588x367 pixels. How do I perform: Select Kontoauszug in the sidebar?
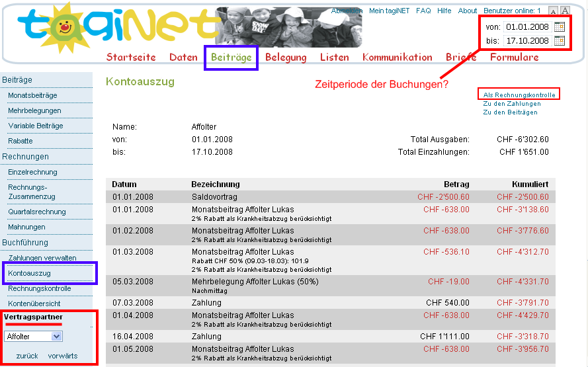[x=29, y=273]
